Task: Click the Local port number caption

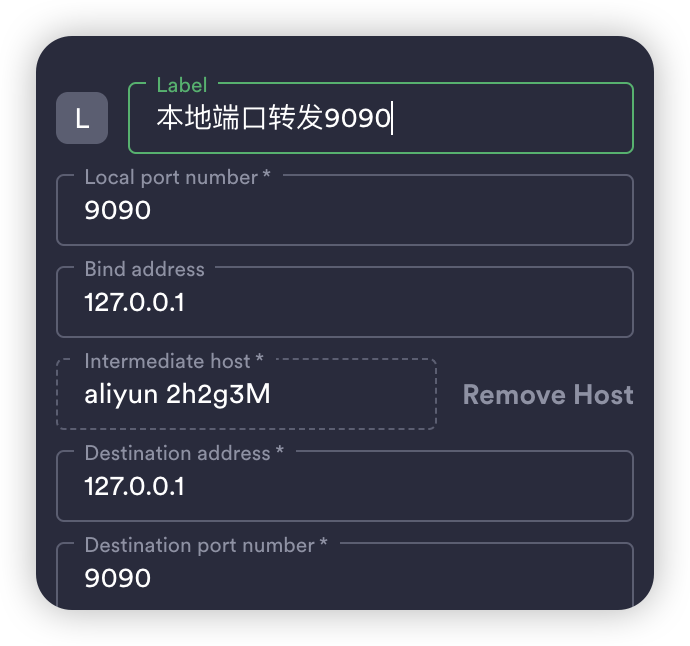Action: (177, 177)
